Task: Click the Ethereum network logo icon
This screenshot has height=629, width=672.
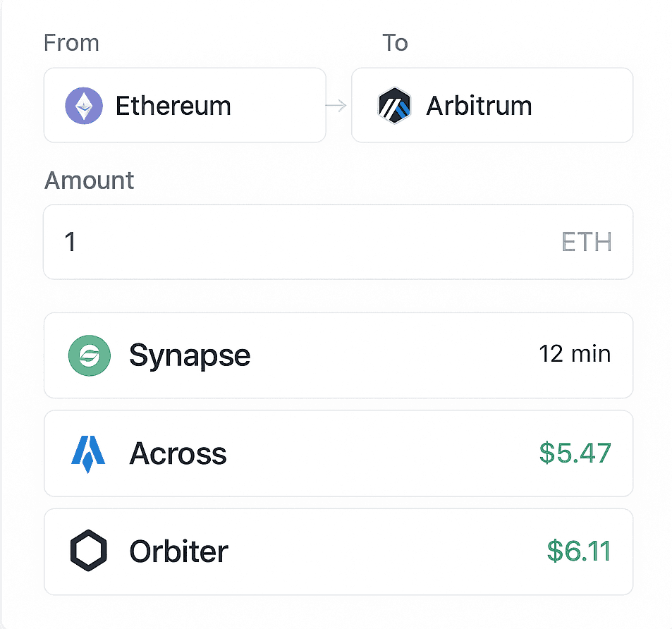Action: pos(84,106)
